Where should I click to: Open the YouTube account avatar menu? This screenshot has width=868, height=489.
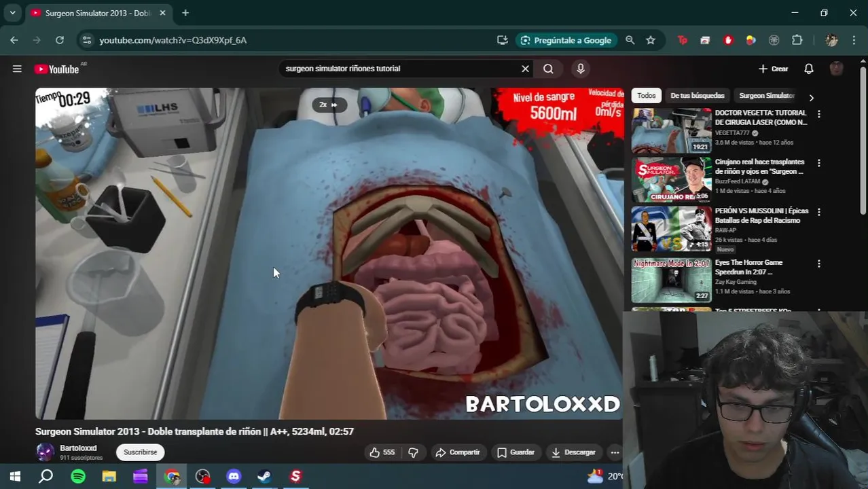(837, 69)
